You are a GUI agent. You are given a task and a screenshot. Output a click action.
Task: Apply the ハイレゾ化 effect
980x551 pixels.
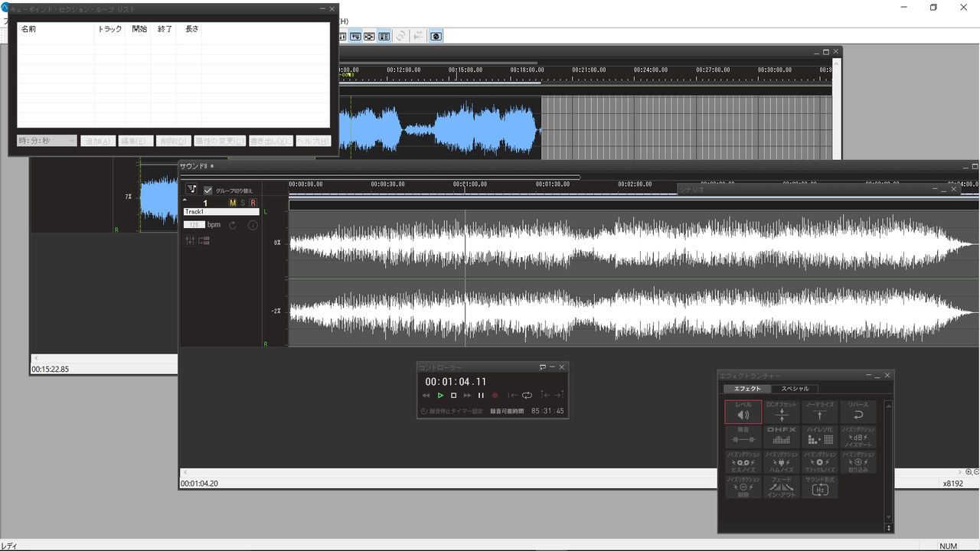click(x=819, y=437)
